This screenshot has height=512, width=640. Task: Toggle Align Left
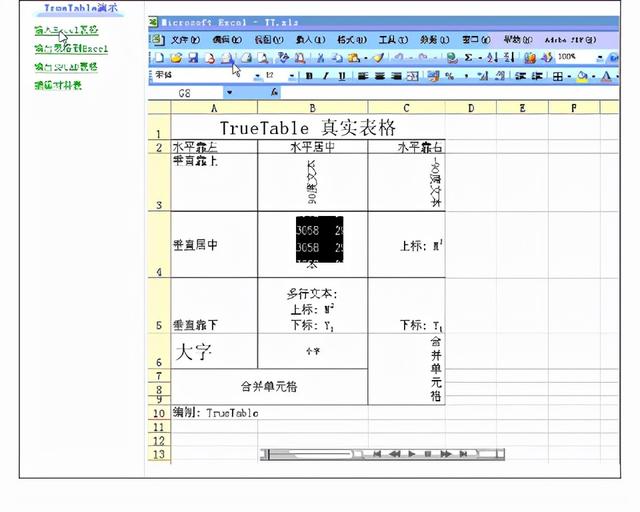[362, 76]
